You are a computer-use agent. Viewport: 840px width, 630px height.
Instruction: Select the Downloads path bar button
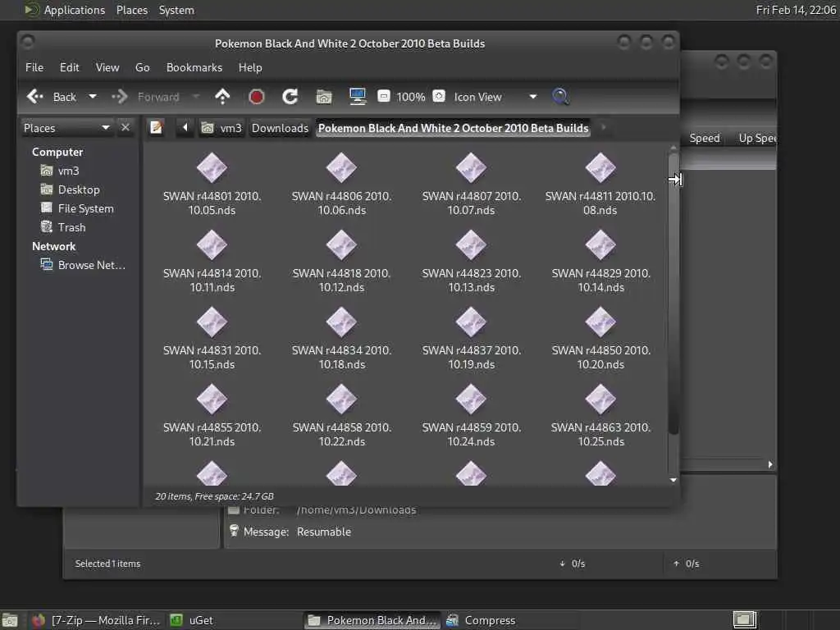(x=281, y=128)
